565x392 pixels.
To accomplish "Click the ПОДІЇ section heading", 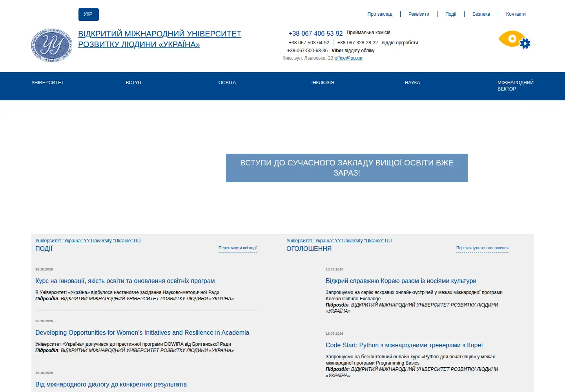I will [x=44, y=249].
